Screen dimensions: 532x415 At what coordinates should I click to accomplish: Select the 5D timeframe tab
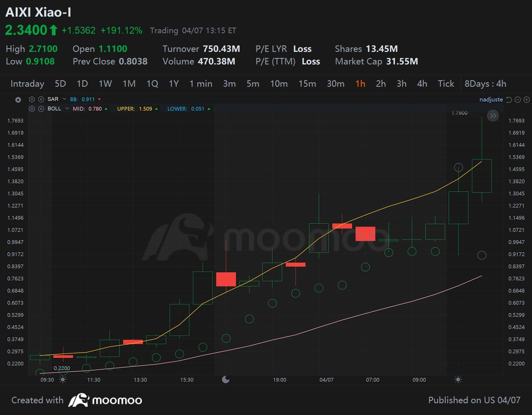(60, 83)
